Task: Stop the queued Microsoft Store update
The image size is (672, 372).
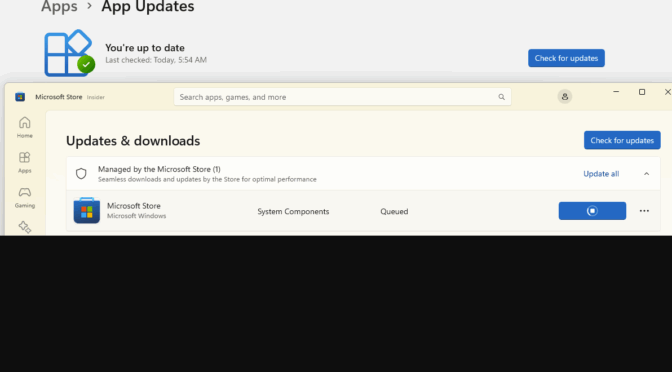Action: [592, 211]
